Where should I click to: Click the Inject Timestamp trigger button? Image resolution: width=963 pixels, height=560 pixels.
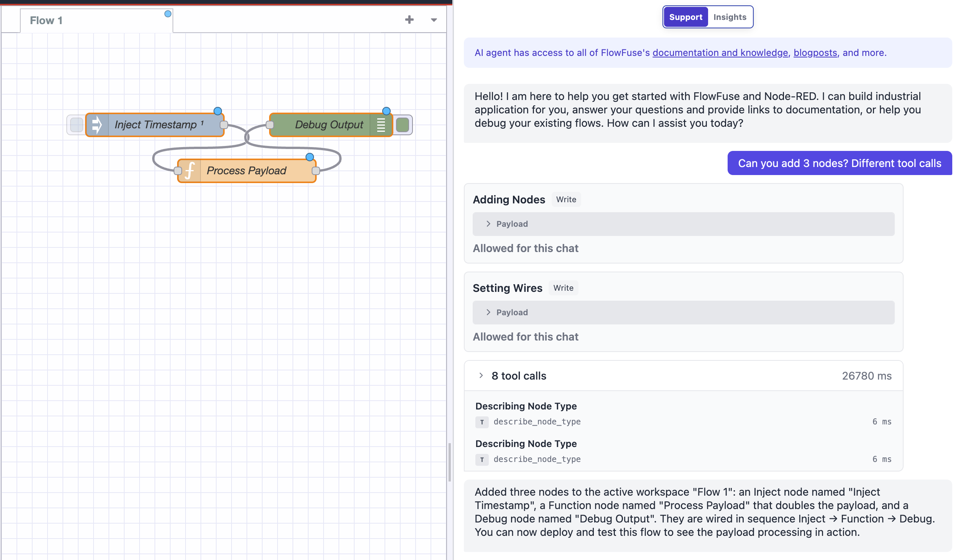76,125
